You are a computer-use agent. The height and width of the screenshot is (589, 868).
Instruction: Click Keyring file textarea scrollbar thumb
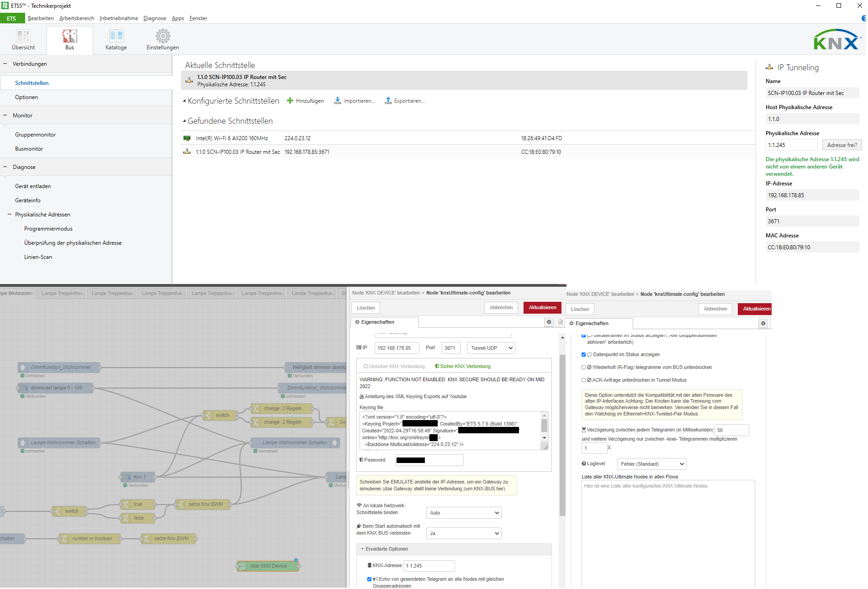tap(544, 426)
